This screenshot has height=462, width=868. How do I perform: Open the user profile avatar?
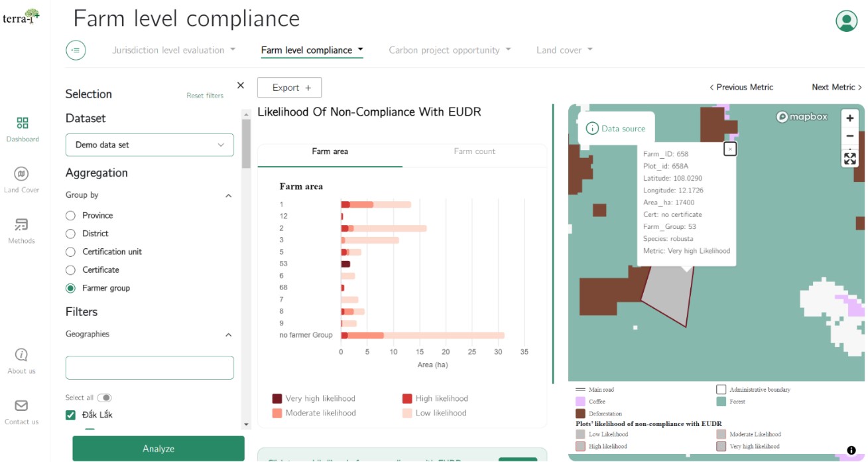coord(846,21)
